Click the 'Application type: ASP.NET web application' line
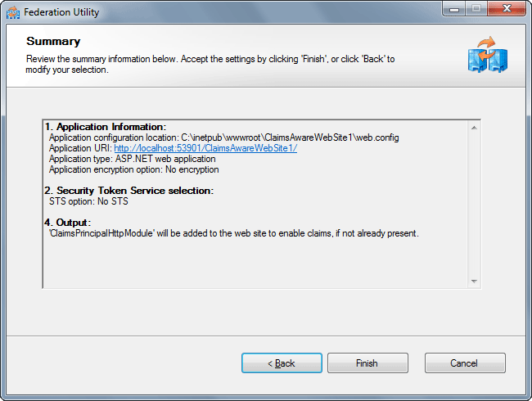This screenshot has width=532, height=401. pyautogui.click(x=132, y=159)
